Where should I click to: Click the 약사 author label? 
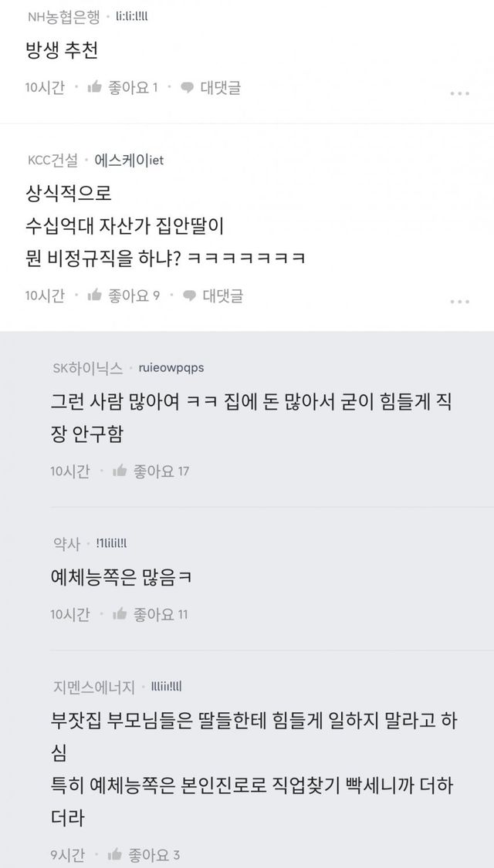tap(66, 544)
